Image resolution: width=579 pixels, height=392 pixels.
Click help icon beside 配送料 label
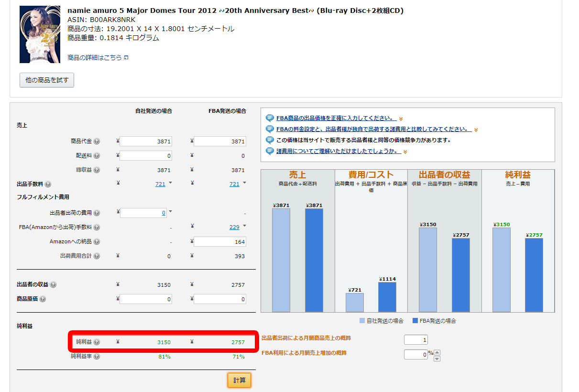pos(97,156)
